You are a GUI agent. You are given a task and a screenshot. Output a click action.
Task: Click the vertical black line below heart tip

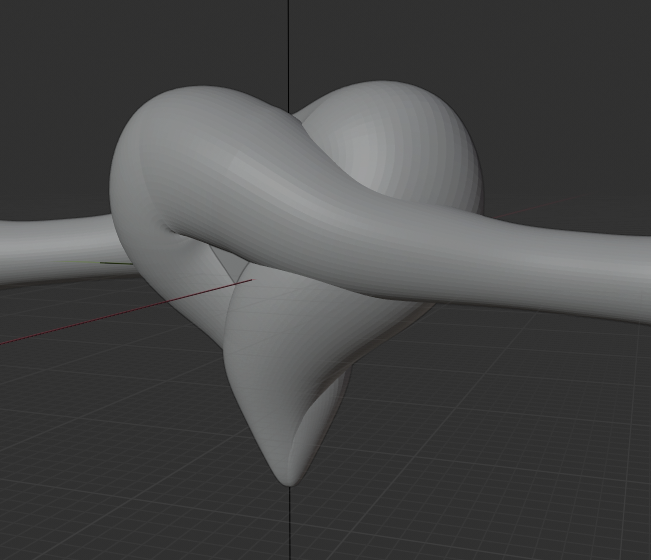(x=289, y=523)
